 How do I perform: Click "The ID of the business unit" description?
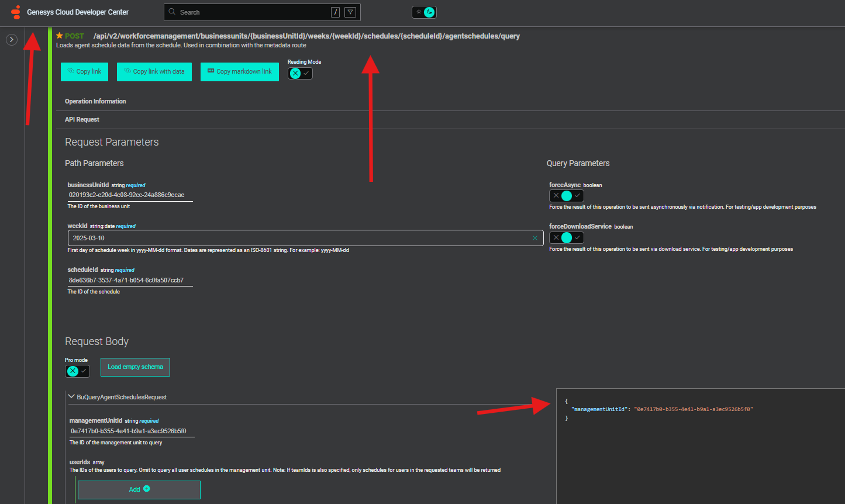point(99,206)
